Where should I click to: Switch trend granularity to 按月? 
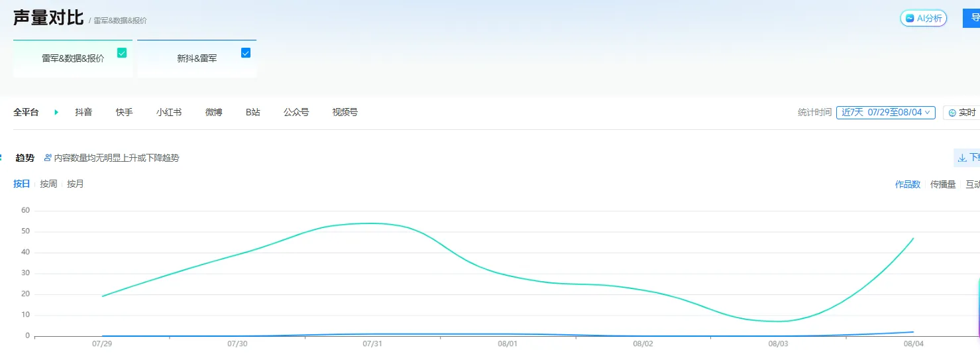[76, 184]
